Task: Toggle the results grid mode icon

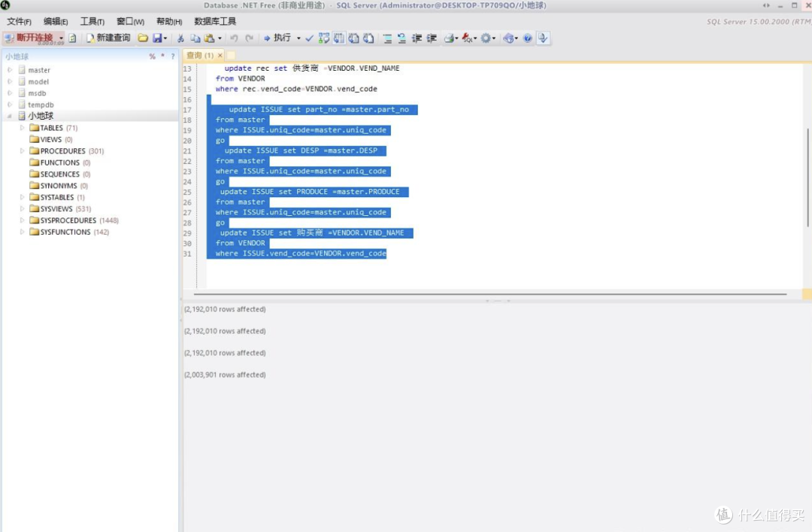Action: click(x=338, y=38)
